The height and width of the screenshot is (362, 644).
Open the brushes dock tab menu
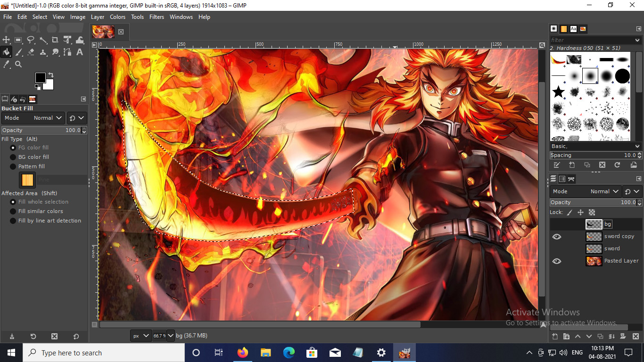639,29
